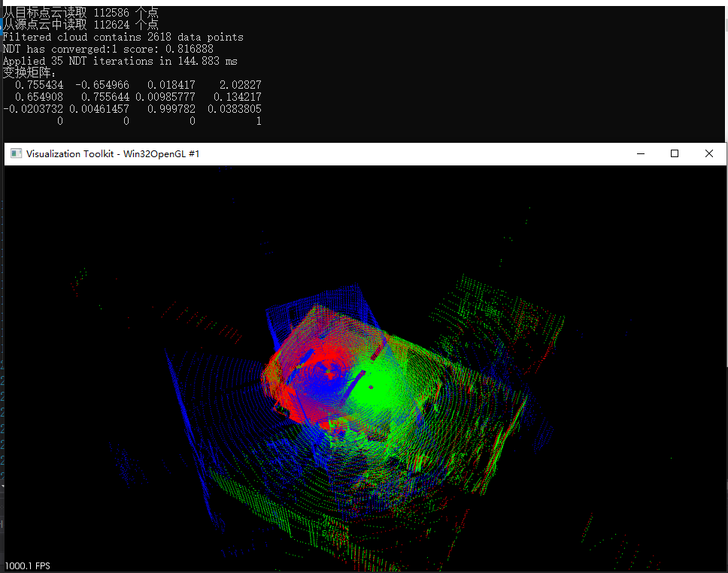Click 'Applied 35 NDT iterations in 144.883 ms' line
728x573 pixels.
click(x=120, y=62)
